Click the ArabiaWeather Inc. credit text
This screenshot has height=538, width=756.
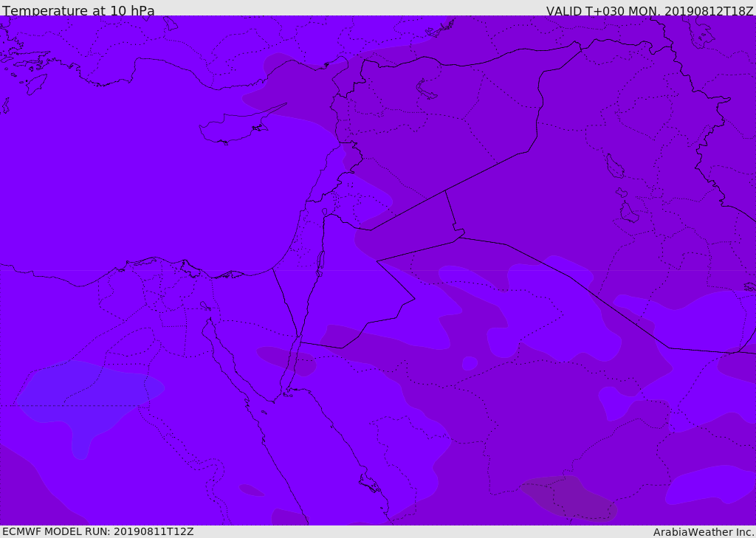[x=704, y=532]
